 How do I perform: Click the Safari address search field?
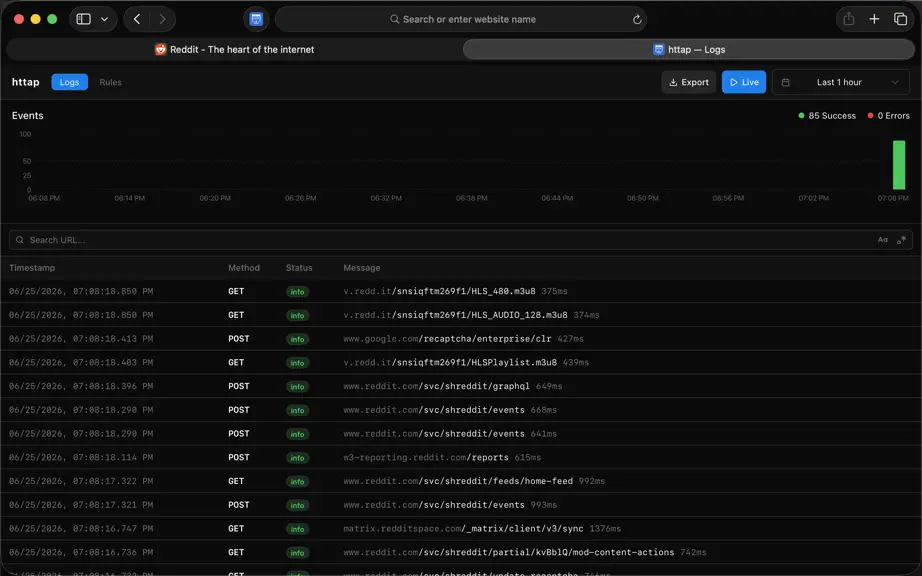click(461, 19)
